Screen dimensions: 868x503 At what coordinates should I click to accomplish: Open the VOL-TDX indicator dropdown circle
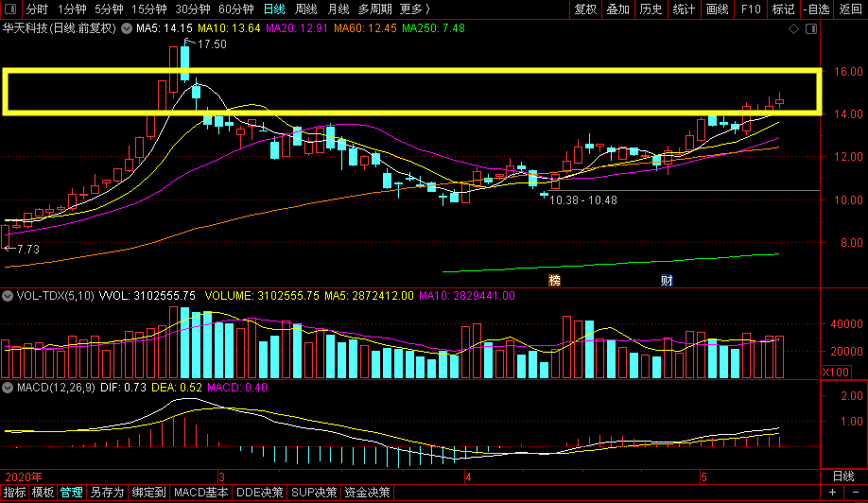click(x=8, y=296)
